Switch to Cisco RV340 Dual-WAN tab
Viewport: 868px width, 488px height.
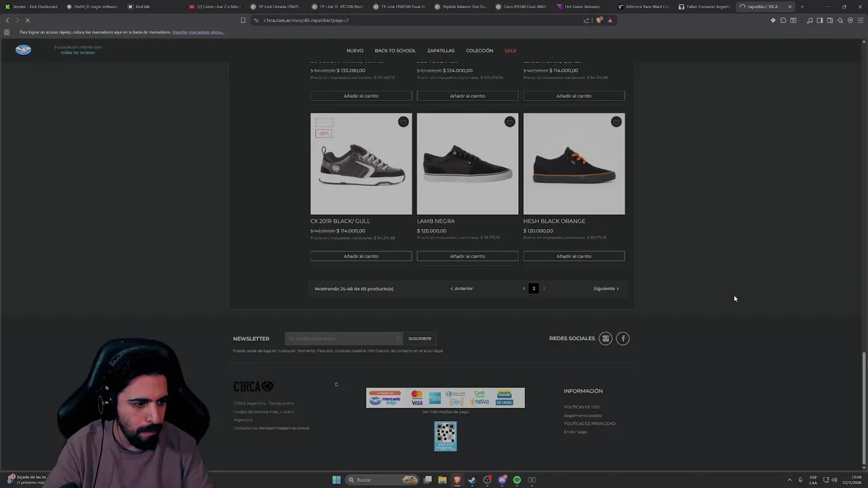coord(521,7)
